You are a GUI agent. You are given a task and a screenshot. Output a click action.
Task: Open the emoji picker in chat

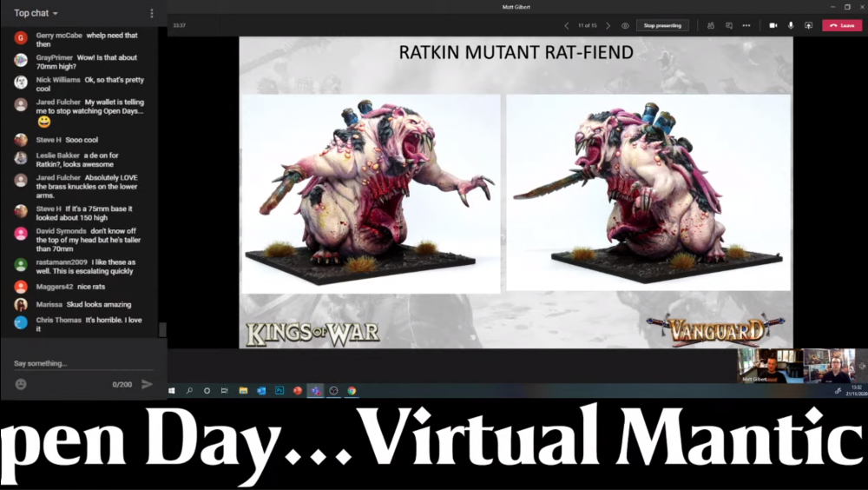(21, 384)
